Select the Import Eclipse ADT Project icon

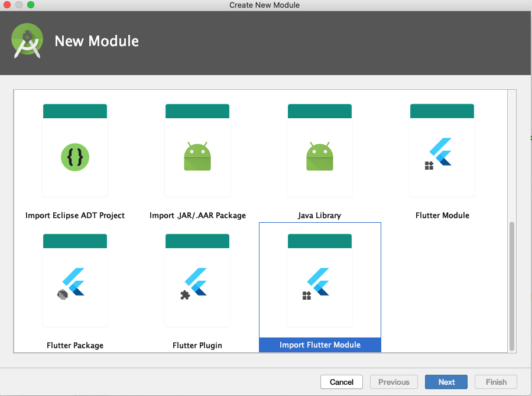(75, 157)
